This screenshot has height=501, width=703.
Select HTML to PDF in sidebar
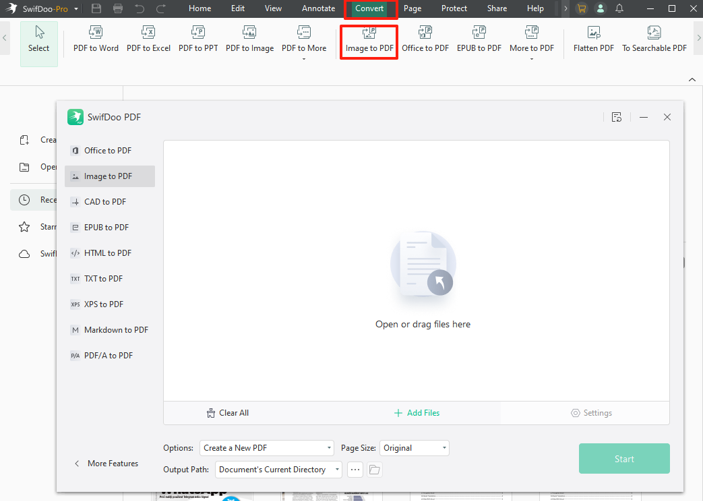pos(110,253)
